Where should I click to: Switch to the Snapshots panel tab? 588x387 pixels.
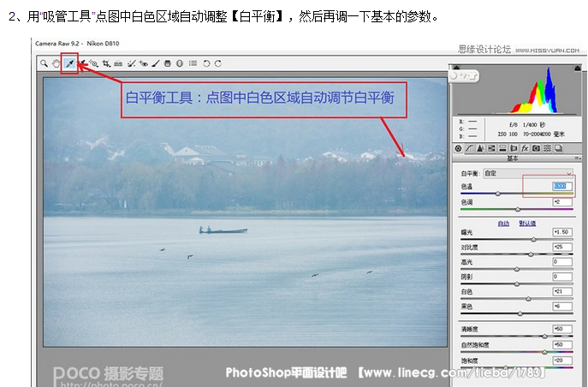(x=559, y=148)
